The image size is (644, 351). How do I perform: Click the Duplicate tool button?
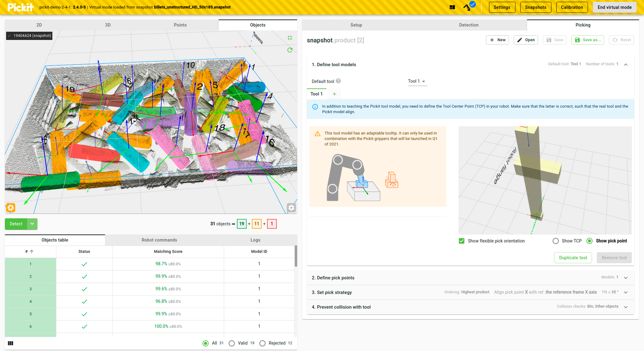(573, 258)
